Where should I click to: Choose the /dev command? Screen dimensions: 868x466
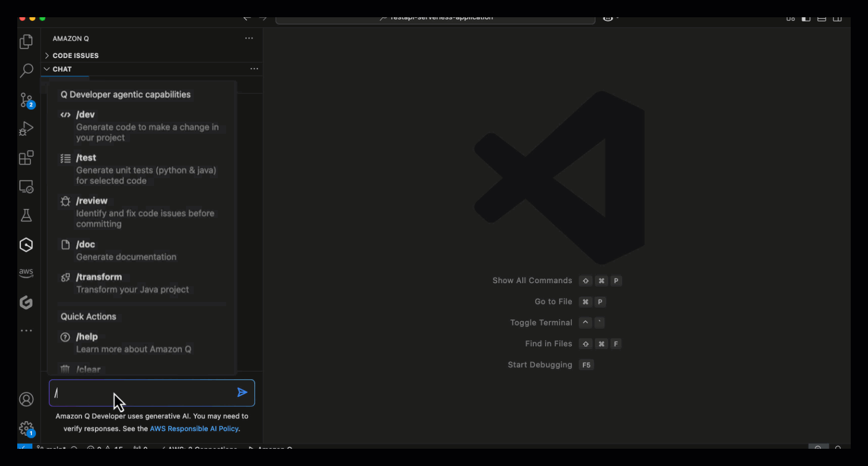142,126
